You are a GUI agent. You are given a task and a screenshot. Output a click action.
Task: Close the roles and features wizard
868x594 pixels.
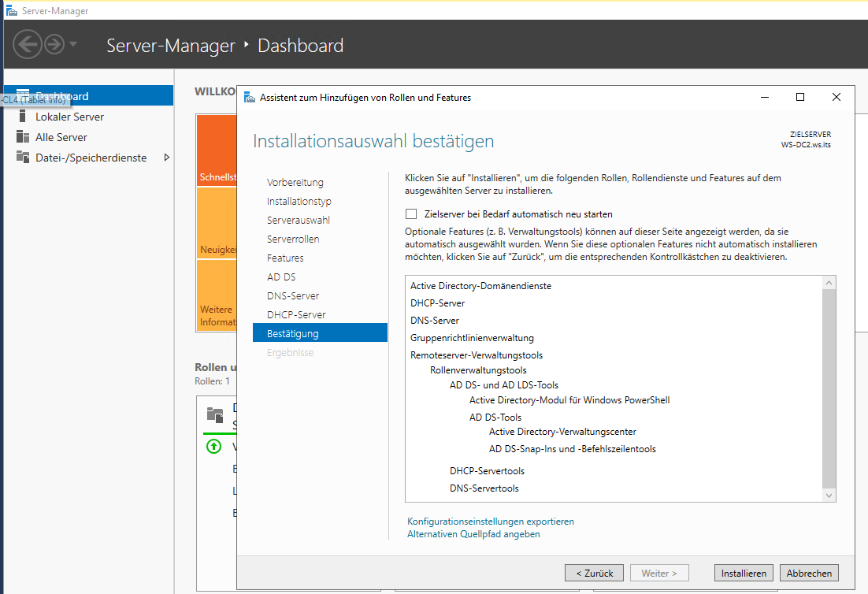[x=836, y=97]
